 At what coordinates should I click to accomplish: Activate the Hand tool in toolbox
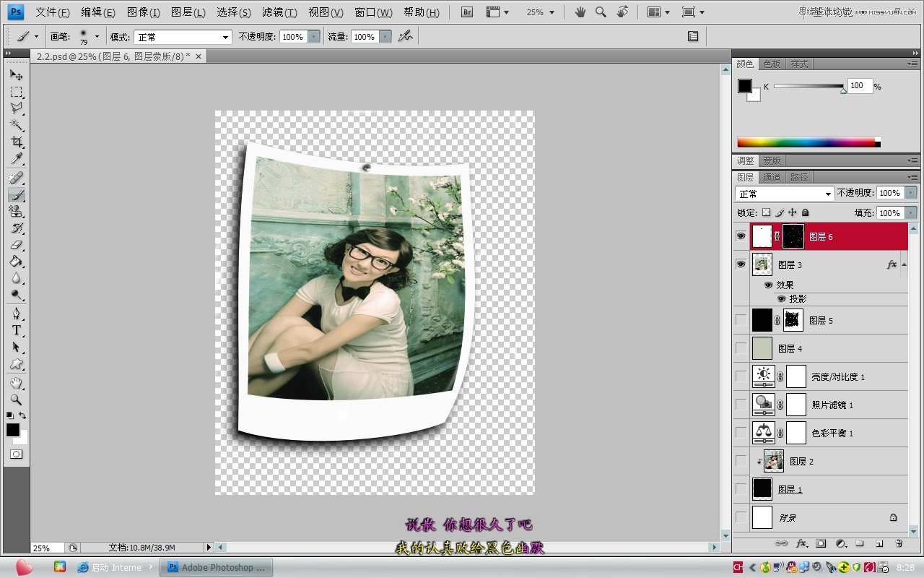[16, 382]
